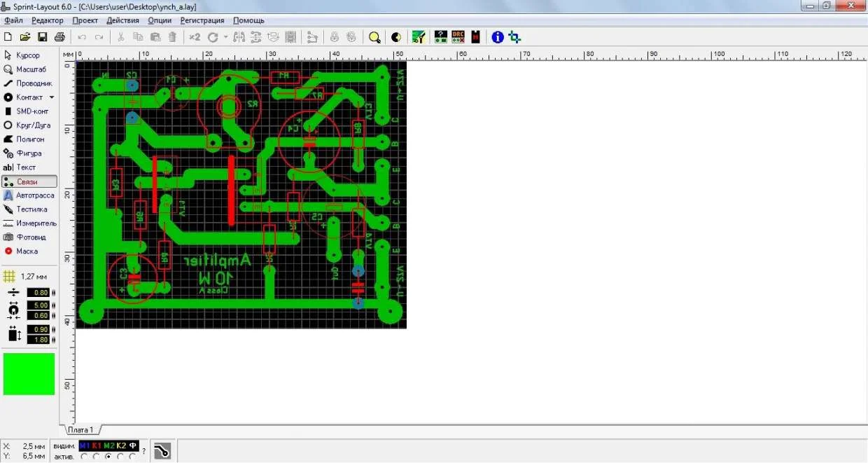Screen dimensions: 868x463
Task: Switch to the Плата 1 tab
Action: click(80, 429)
